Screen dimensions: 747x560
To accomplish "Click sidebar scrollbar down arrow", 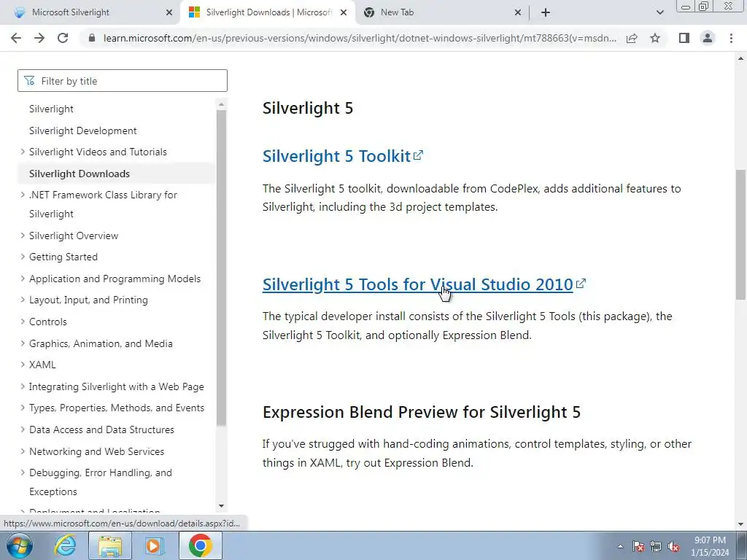I will click(221, 506).
